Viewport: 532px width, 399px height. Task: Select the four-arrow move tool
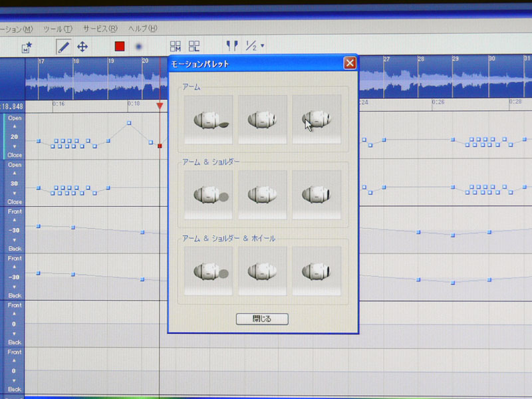pyautogui.click(x=82, y=47)
